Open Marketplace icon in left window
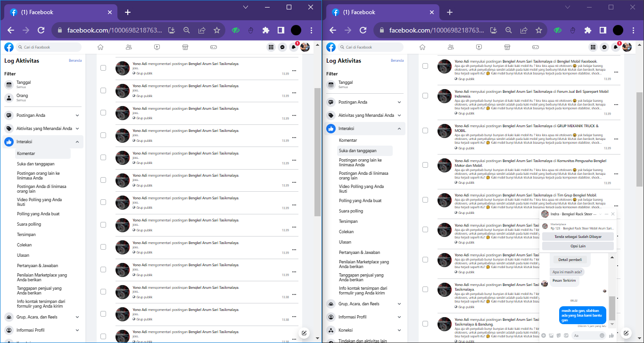Viewport: 644px width, 343px height. pyautogui.click(x=185, y=47)
